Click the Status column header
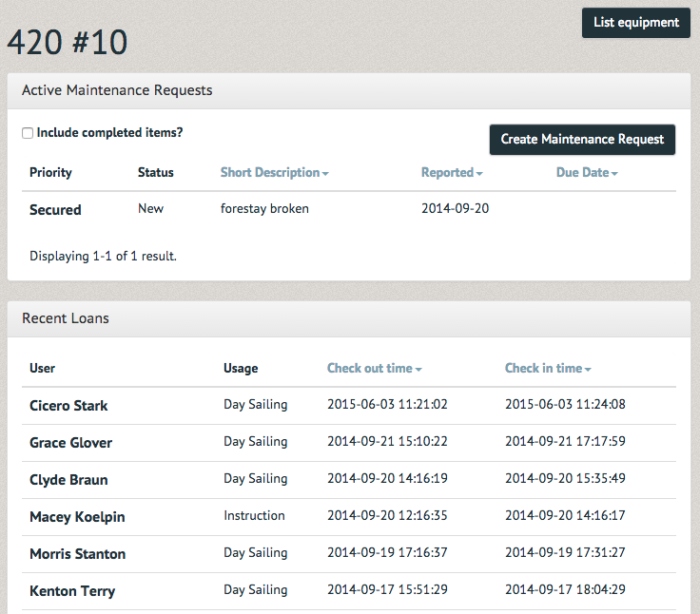The height and width of the screenshot is (614, 700). [155, 173]
